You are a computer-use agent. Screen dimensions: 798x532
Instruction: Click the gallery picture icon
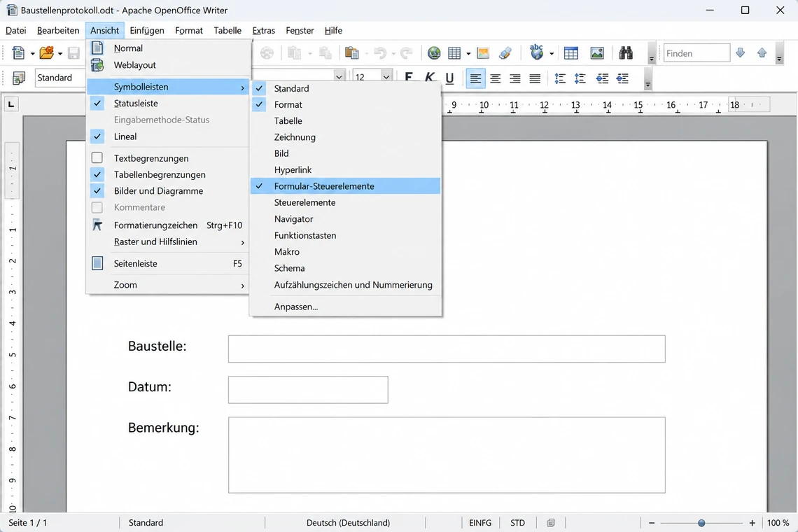pyautogui.click(x=597, y=53)
